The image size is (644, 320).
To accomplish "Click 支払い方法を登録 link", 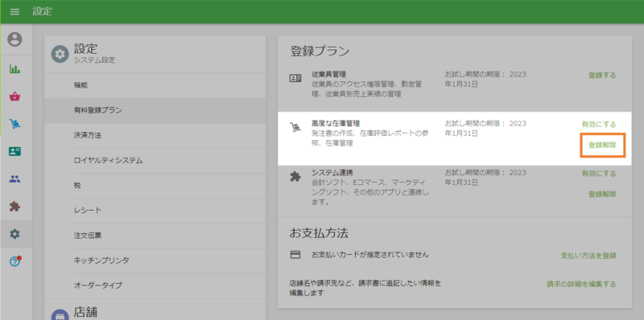I will tap(588, 256).
